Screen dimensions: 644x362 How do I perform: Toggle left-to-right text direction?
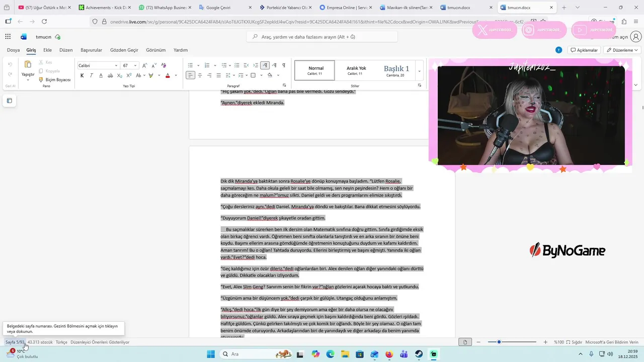265,65
